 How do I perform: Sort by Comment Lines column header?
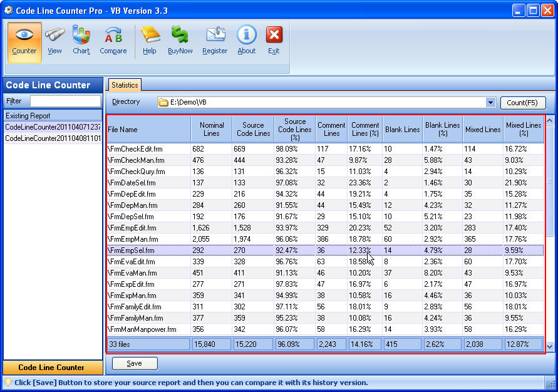pos(331,130)
